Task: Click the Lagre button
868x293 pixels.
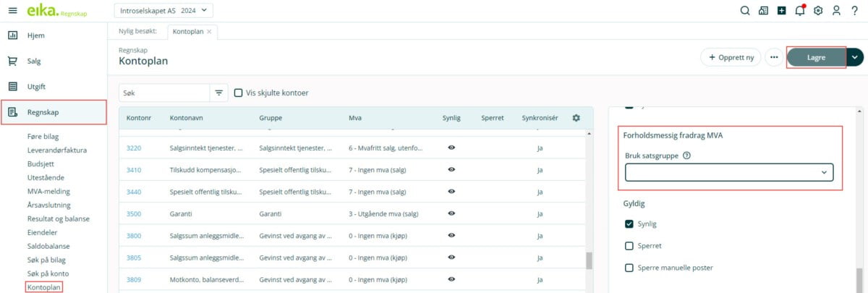Action: (x=816, y=57)
